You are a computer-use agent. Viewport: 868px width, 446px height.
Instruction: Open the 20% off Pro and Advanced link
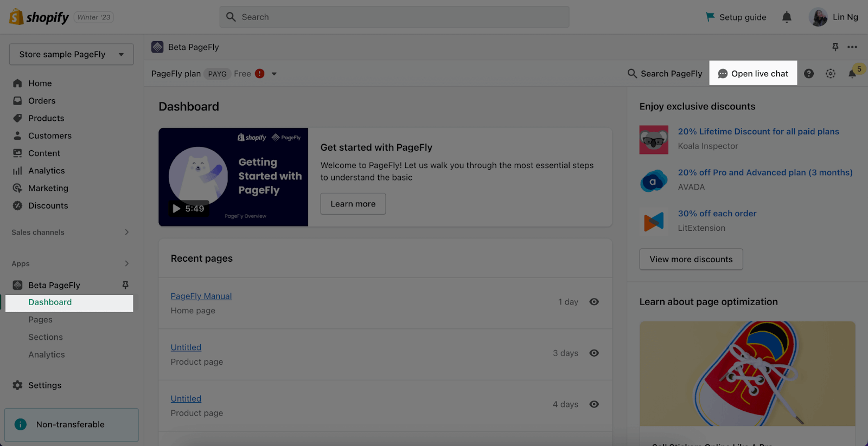[x=765, y=172]
